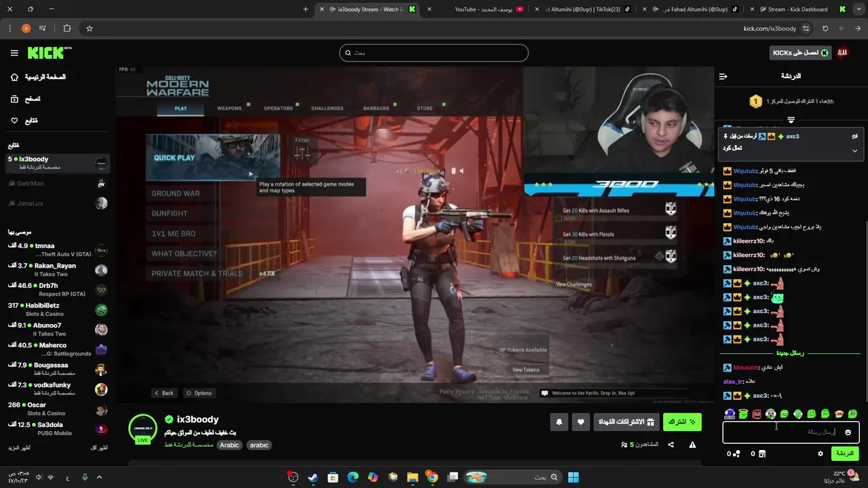Open File Explorer from the taskbar
Viewport: 868px width, 488px height.
[x=412, y=477]
